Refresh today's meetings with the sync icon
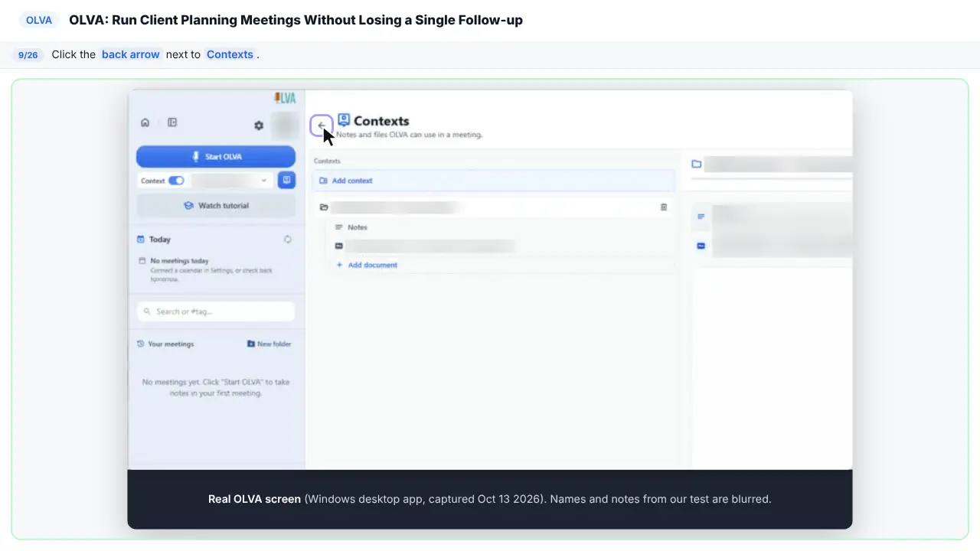The width and height of the screenshot is (980, 551). [x=288, y=240]
